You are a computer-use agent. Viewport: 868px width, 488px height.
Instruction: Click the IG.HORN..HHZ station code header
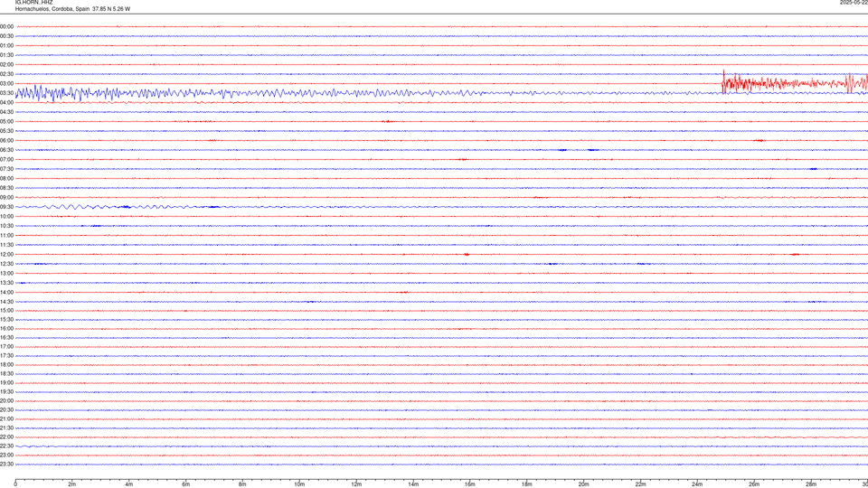(x=33, y=3)
